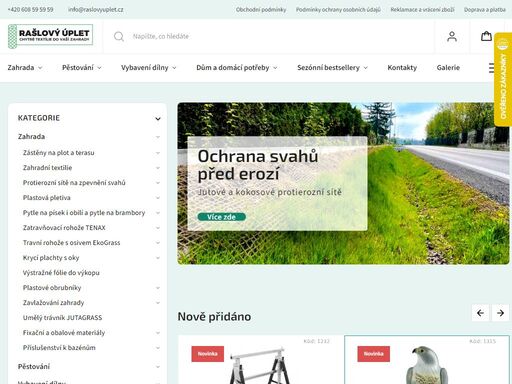Viewport: 512px width, 384px height.
Task: Open the yellow Ověřeno zákazníky badge
Action: tap(503, 79)
